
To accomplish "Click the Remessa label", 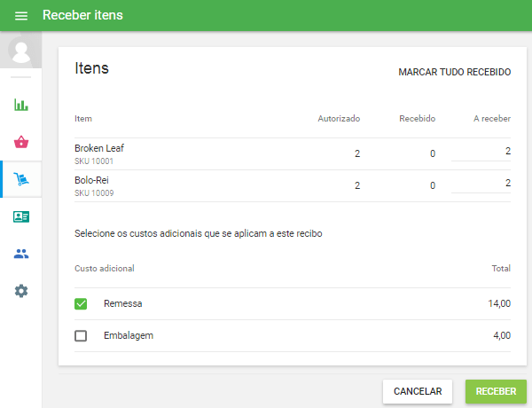I will [123, 303].
